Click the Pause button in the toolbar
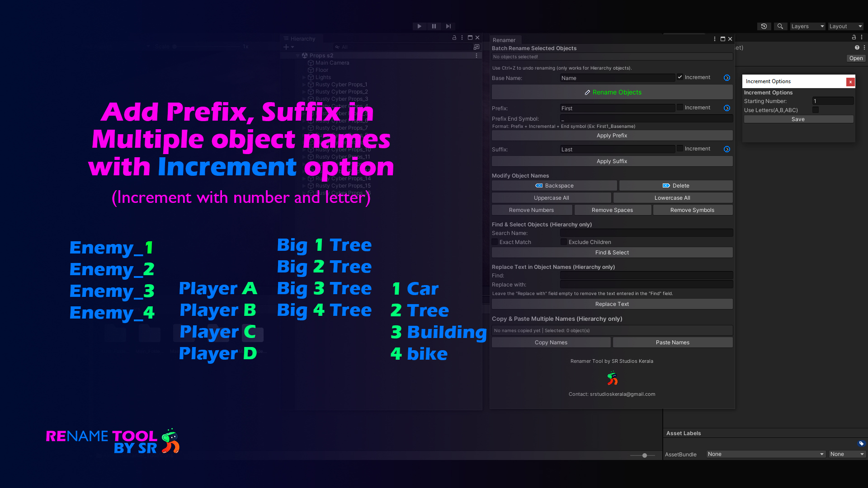The image size is (868, 488). pyautogui.click(x=434, y=26)
